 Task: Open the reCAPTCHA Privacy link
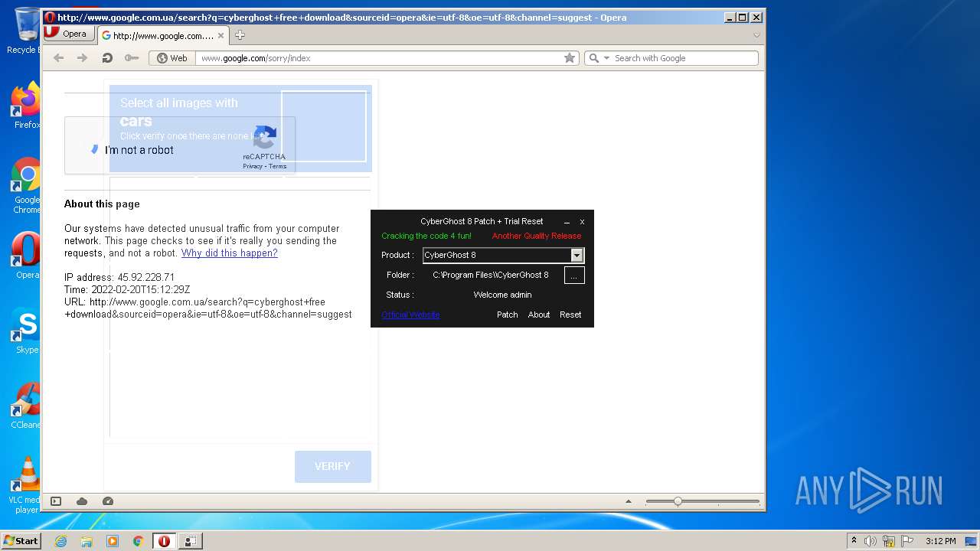click(253, 166)
